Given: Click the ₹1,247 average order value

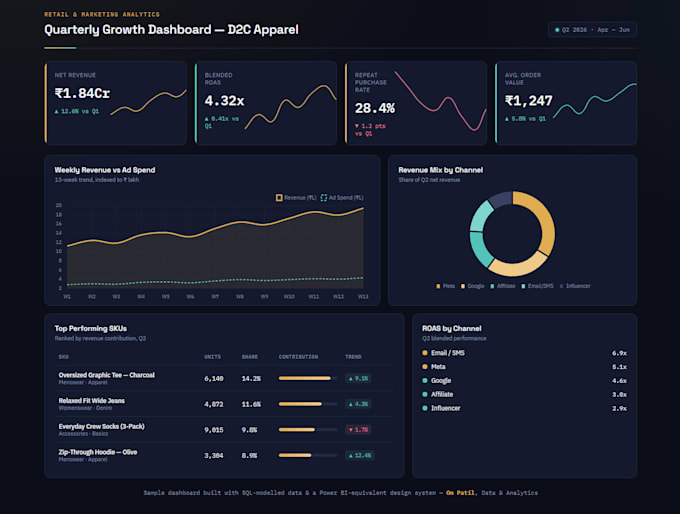Looking at the screenshot, I should point(528,101).
